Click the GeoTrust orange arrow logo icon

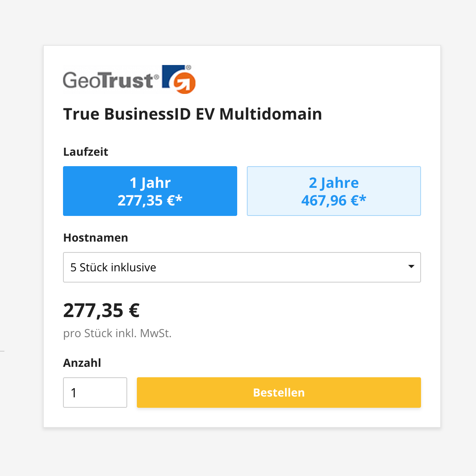pos(179,79)
